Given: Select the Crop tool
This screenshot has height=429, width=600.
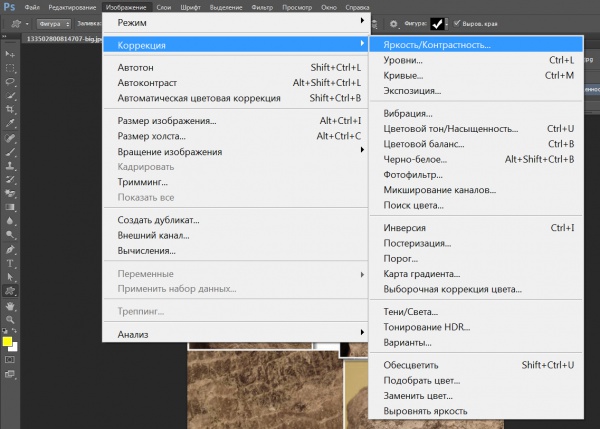Looking at the screenshot, I should coord(9,109).
